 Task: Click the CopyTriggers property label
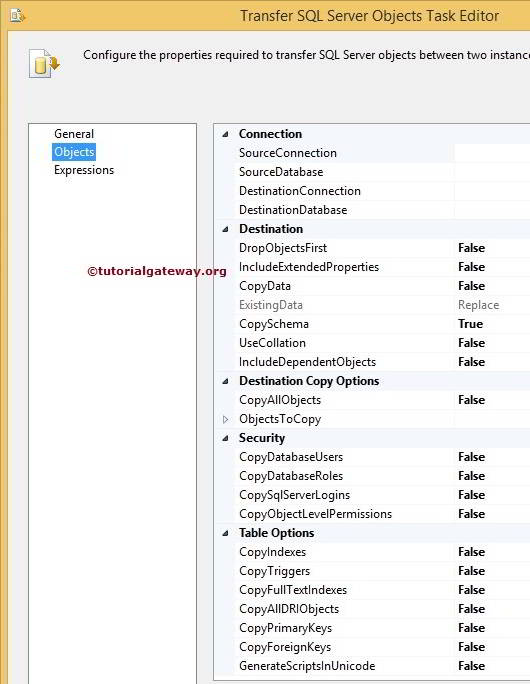pos(274,571)
